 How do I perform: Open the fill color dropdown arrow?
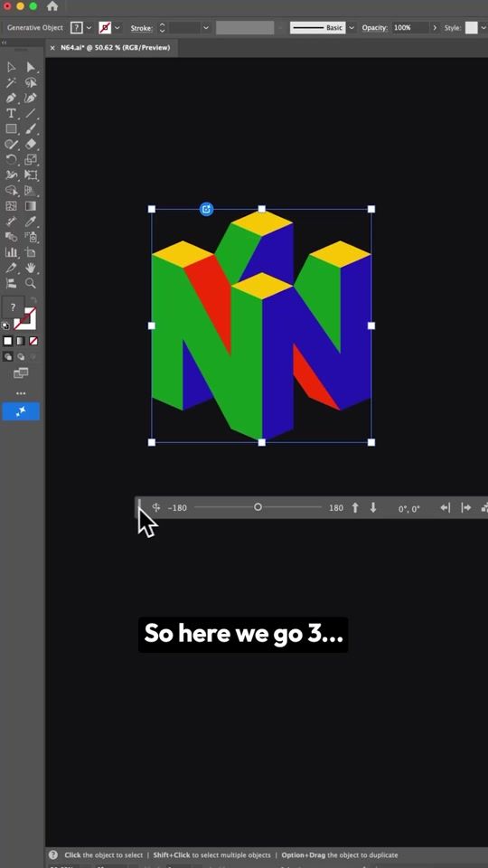click(x=89, y=28)
